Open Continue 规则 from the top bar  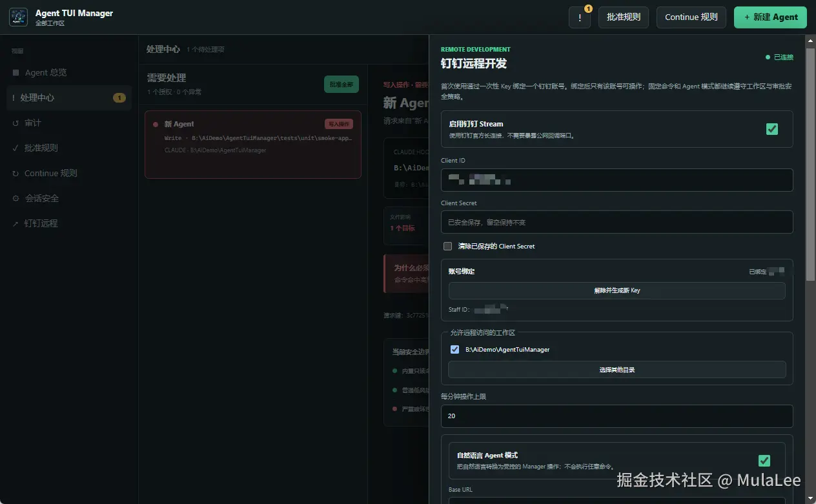coord(691,17)
